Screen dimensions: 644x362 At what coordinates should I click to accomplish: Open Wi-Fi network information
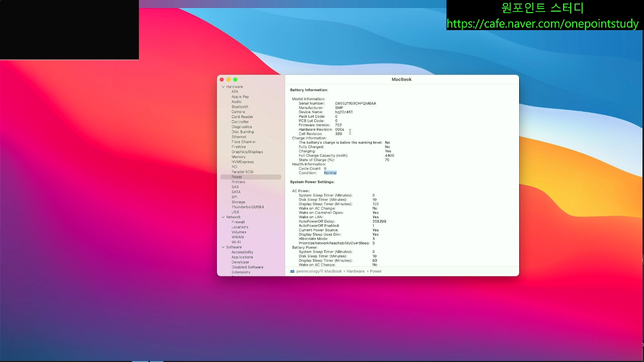[236, 242]
